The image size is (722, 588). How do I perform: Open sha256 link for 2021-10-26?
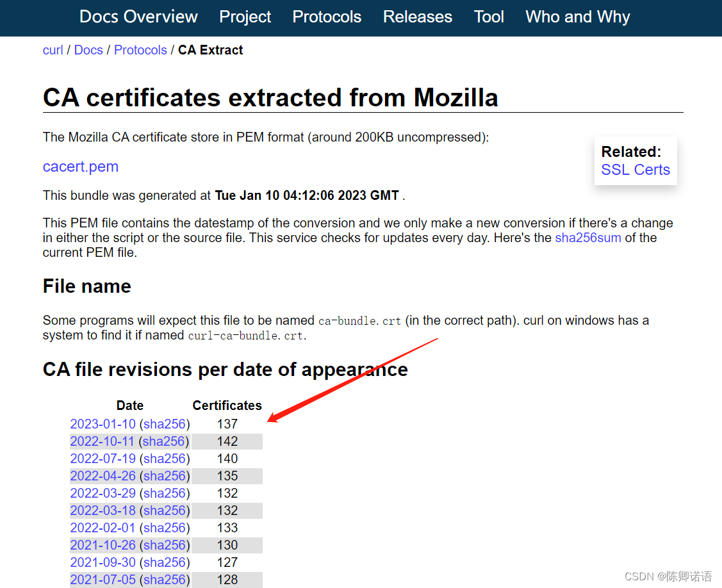pyautogui.click(x=165, y=544)
